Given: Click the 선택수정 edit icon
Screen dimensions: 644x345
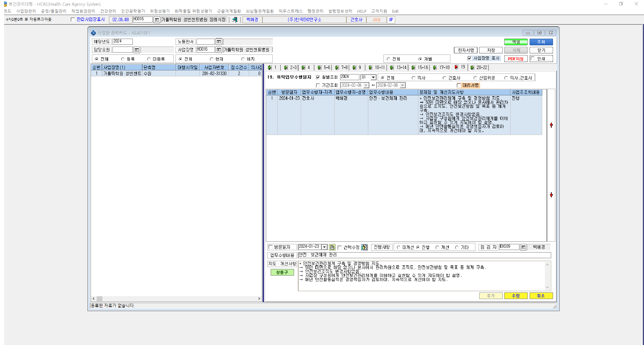Looking at the screenshot, I should tap(364, 247).
